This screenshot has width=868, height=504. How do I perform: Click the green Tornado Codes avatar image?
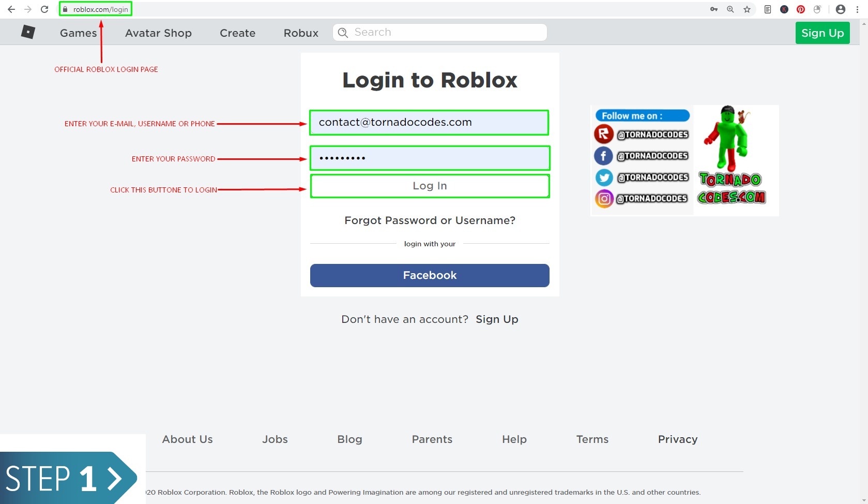727,138
